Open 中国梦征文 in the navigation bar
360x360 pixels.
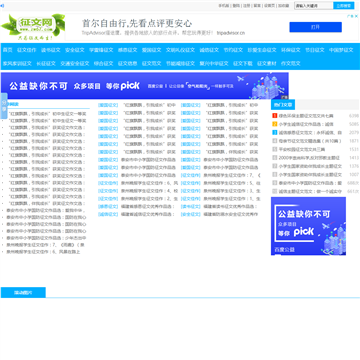341,50
